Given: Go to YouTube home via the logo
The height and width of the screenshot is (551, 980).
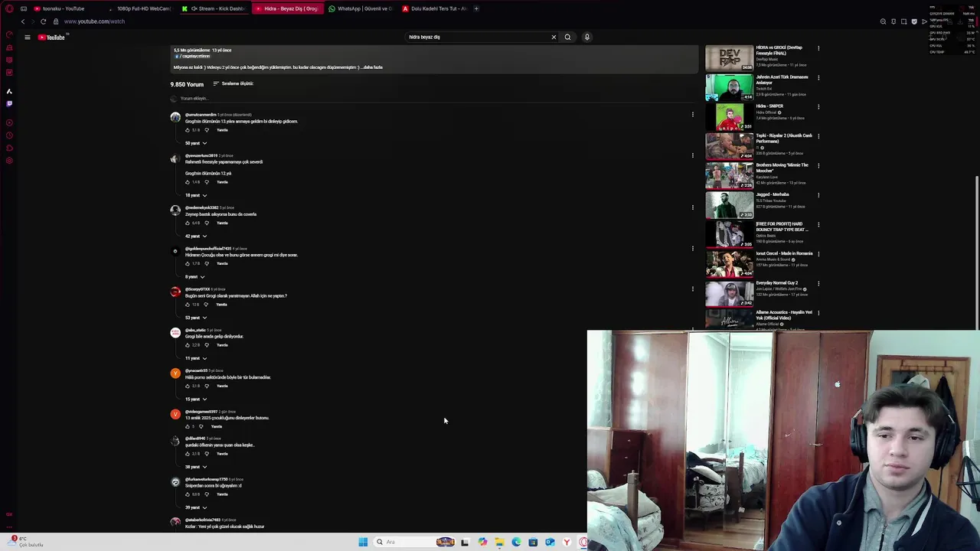Looking at the screenshot, I should [52, 37].
